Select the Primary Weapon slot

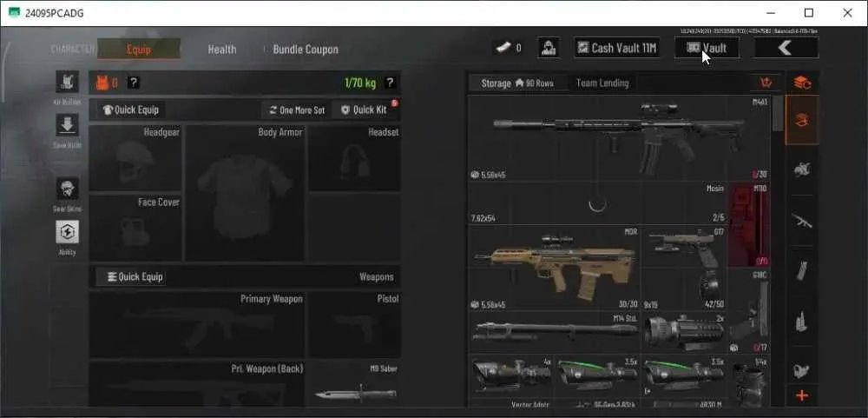click(x=197, y=325)
